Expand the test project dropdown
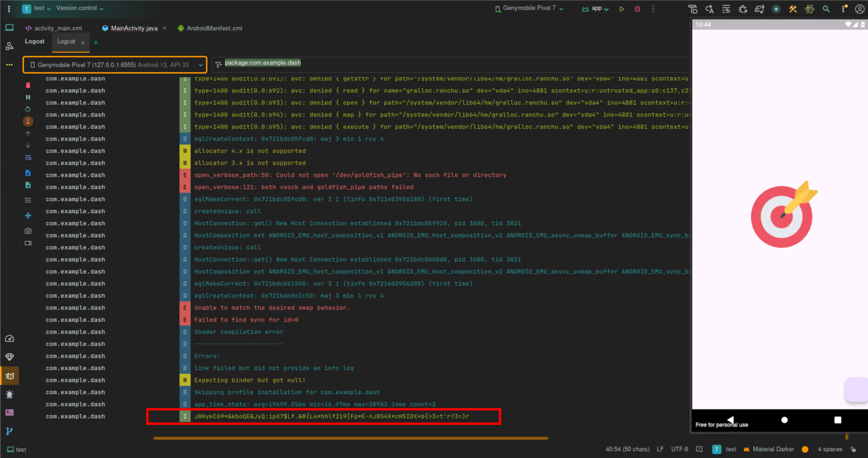The image size is (868, 458). coord(37,9)
